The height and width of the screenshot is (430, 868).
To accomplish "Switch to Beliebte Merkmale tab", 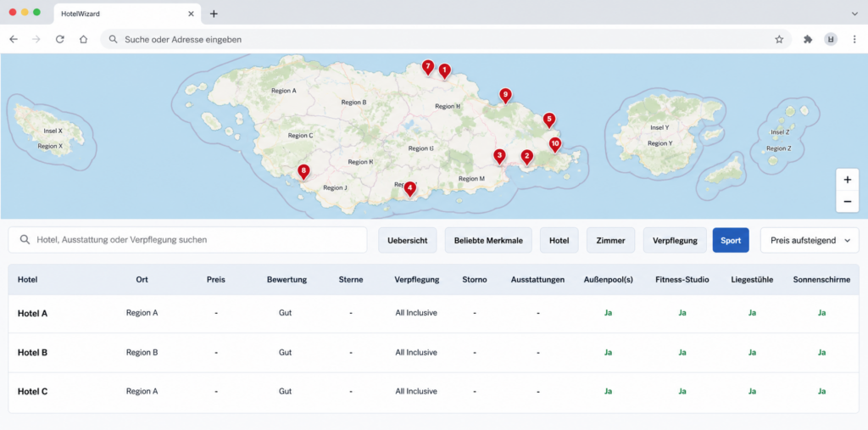I will point(488,241).
